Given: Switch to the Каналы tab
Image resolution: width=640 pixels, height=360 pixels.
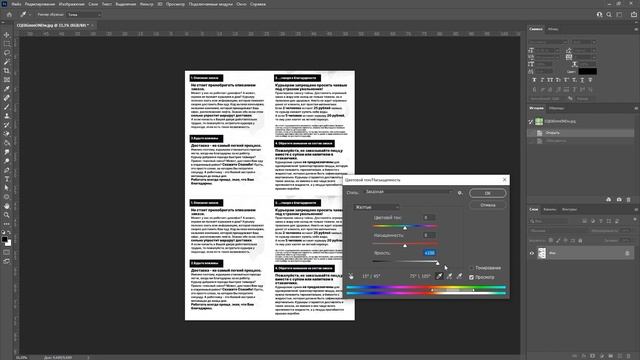Looking at the screenshot, I should (x=550, y=209).
